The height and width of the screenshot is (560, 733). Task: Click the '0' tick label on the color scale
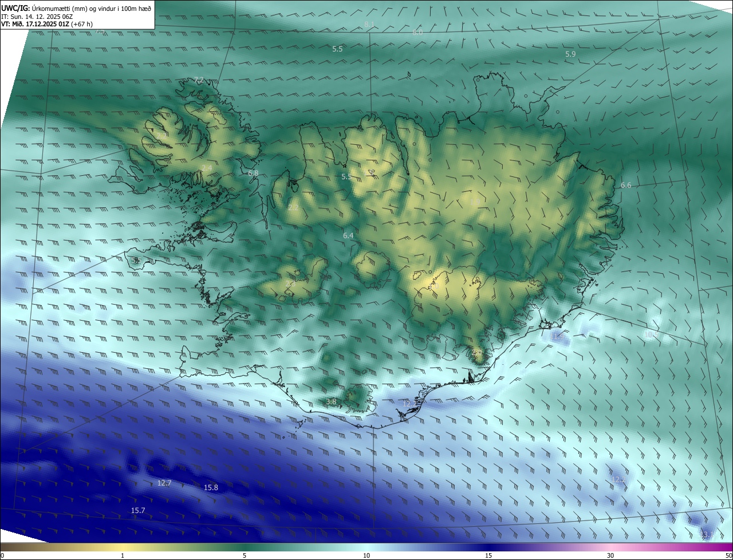point(2,555)
